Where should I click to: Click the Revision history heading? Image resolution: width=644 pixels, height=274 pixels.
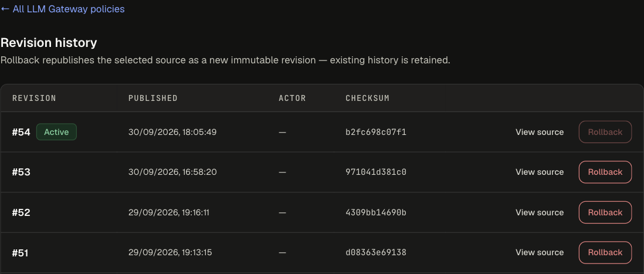pyautogui.click(x=49, y=42)
